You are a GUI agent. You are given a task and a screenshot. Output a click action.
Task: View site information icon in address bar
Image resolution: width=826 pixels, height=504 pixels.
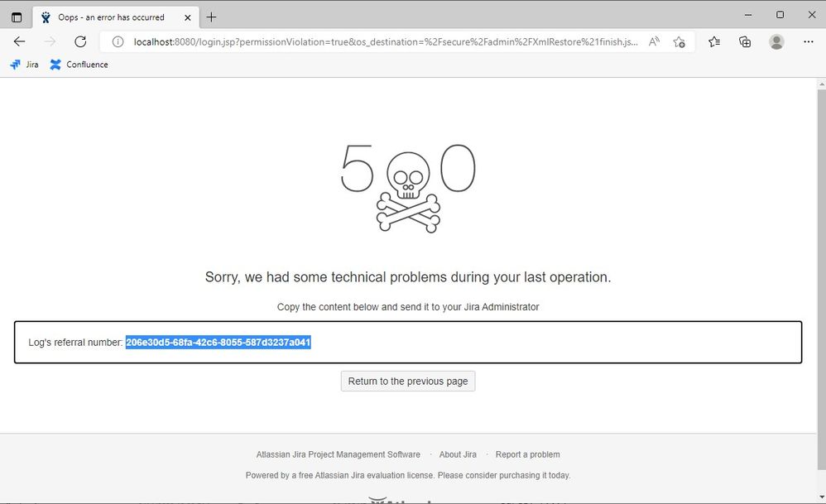point(118,41)
